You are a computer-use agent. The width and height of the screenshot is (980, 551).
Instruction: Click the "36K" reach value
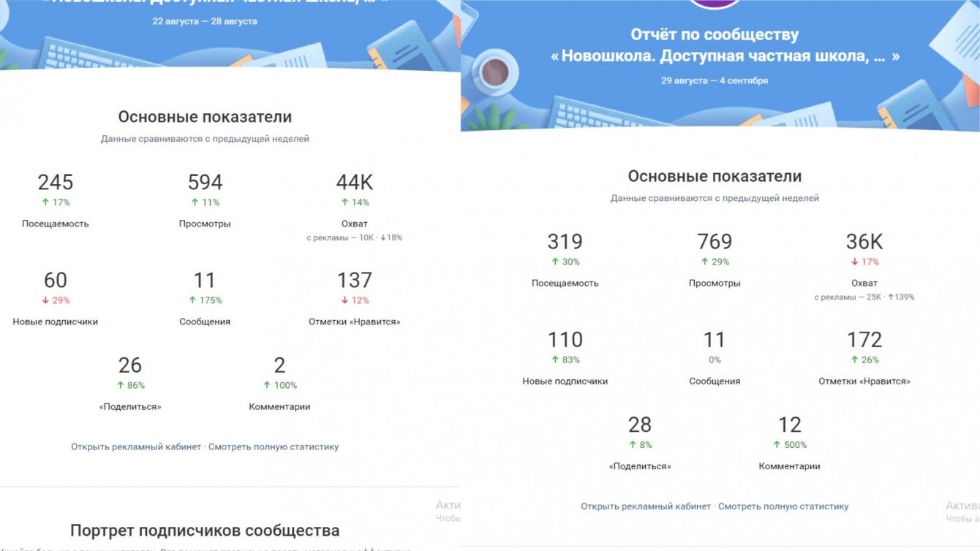click(x=864, y=241)
